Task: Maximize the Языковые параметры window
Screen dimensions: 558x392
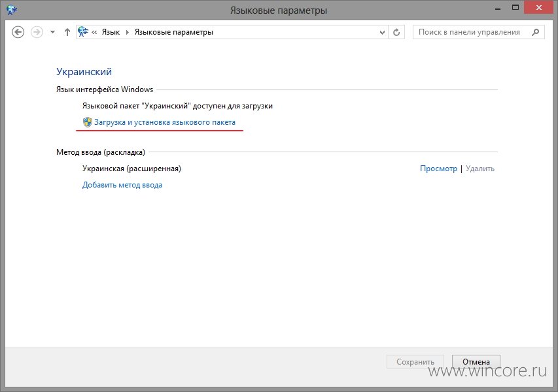Action: [515, 7]
